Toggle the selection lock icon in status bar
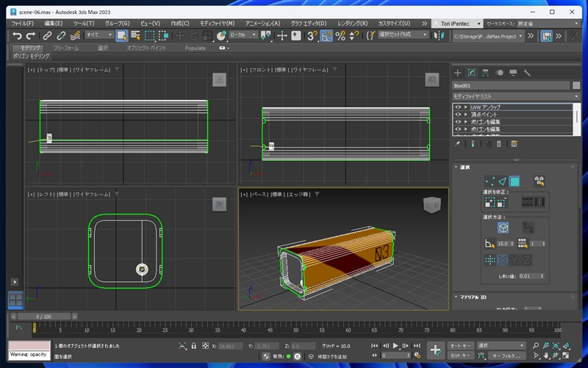The height and width of the screenshot is (368, 588). (x=193, y=345)
